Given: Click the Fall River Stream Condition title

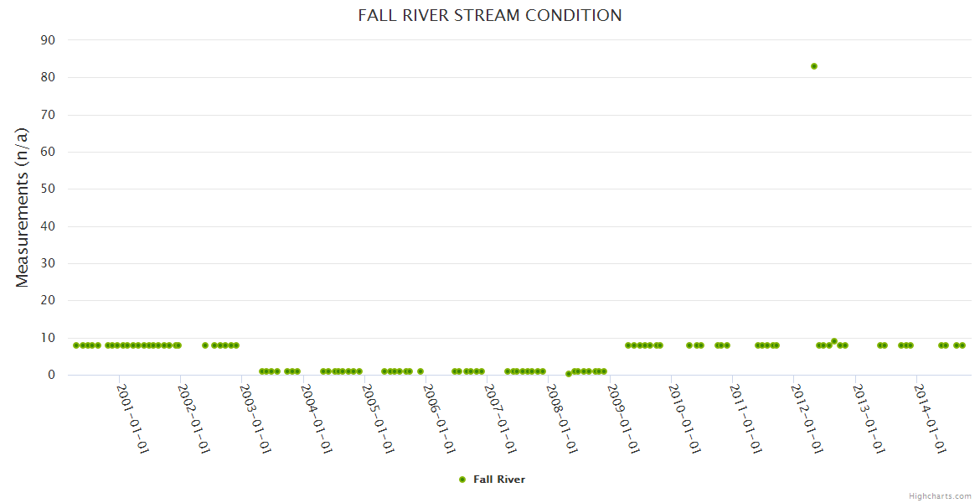Looking at the screenshot, I should click(x=490, y=15).
